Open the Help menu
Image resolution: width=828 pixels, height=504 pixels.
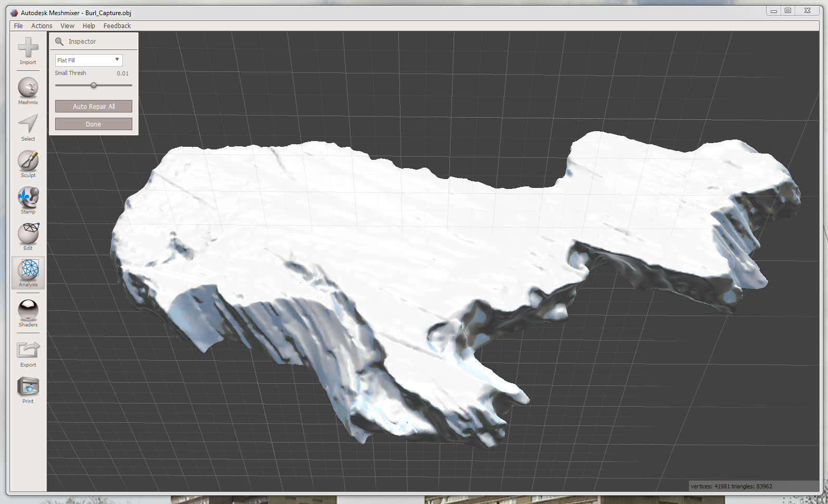[x=89, y=26]
